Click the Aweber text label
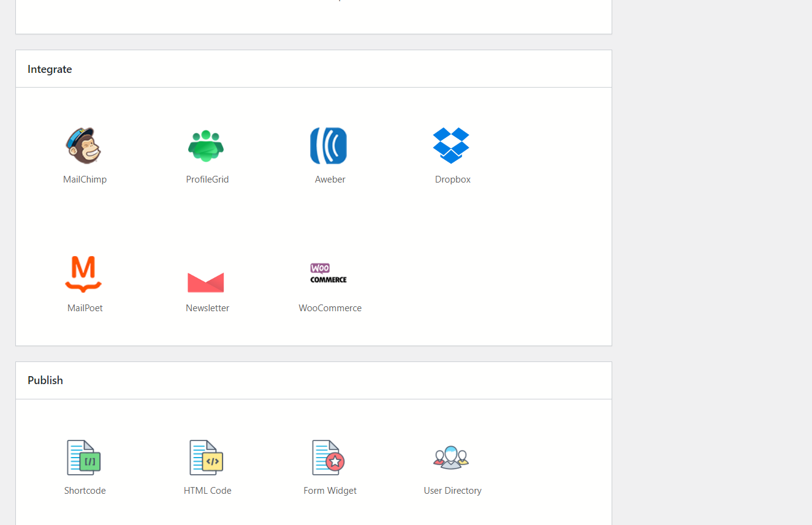The height and width of the screenshot is (525, 812). point(330,179)
